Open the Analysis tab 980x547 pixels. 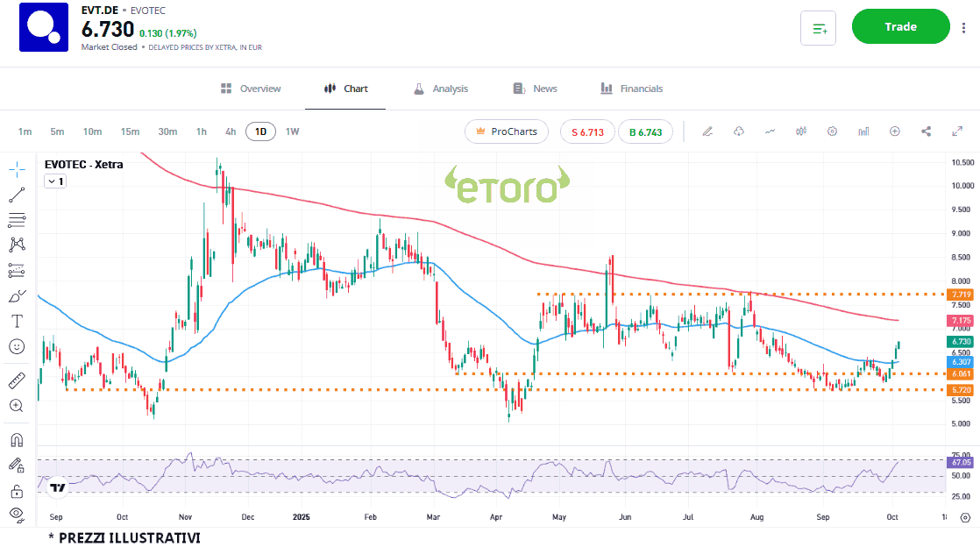click(x=441, y=89)
